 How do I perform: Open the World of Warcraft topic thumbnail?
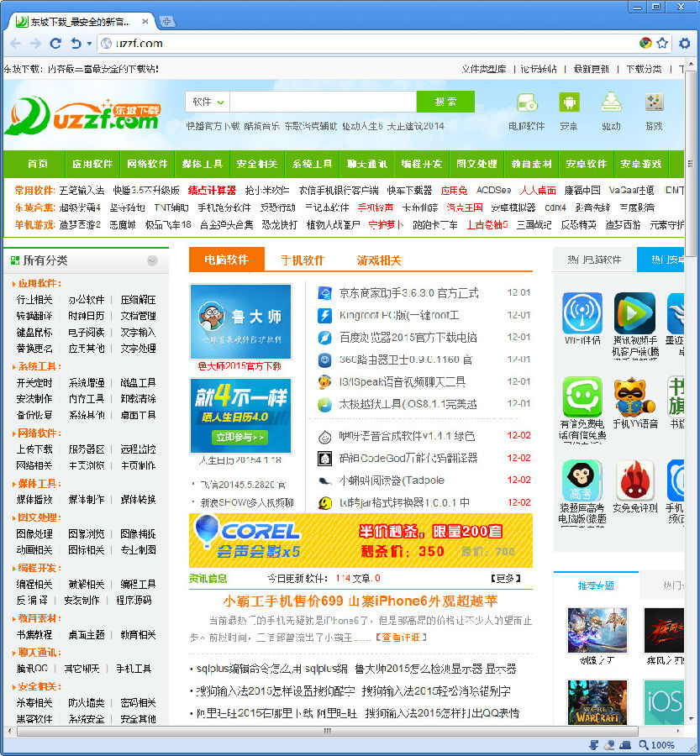point(597,701)
